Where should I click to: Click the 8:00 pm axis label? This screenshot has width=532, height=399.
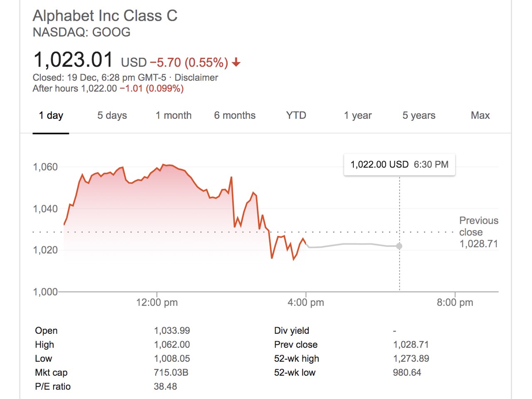[455, 303]
